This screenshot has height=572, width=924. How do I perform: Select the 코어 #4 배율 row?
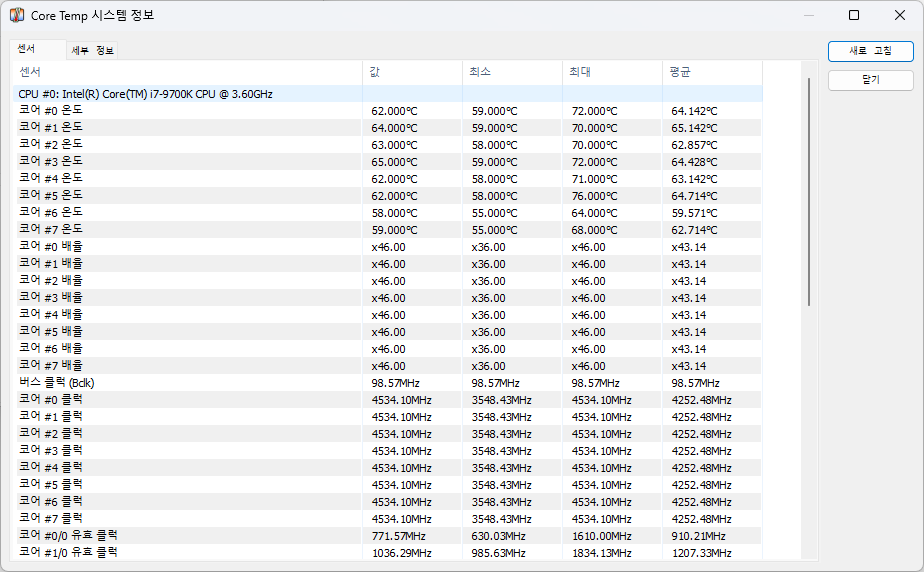pos(387,315)
